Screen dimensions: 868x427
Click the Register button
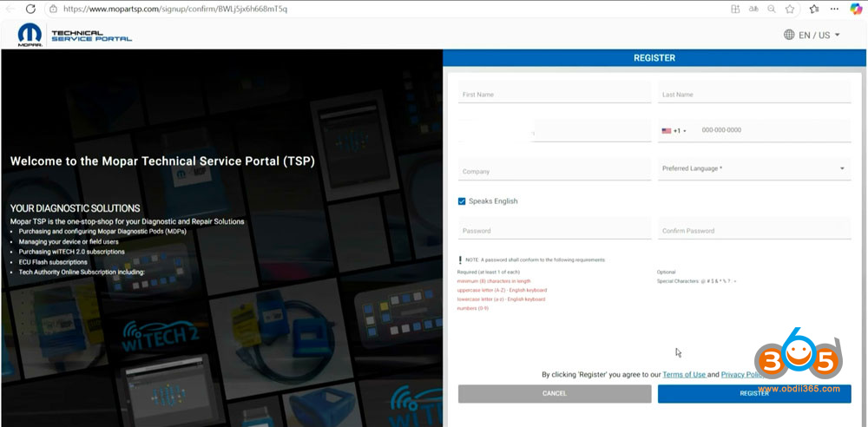coord(753,393)
